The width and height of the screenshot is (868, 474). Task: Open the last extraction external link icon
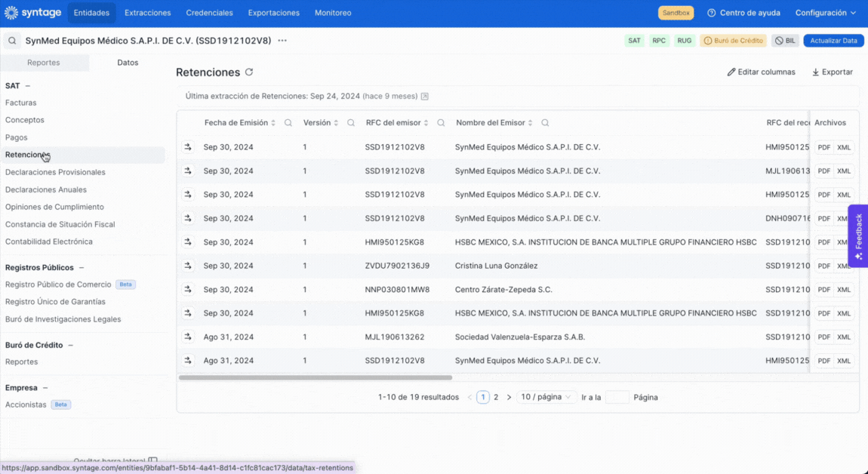pyautogui.click(x=425, y=97)
